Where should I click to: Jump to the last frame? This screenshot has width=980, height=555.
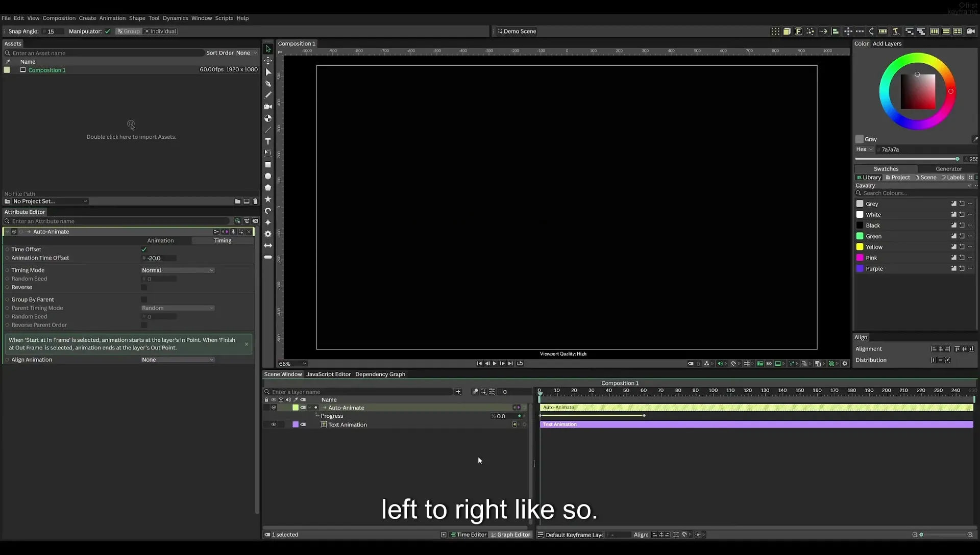click(510, 364)
